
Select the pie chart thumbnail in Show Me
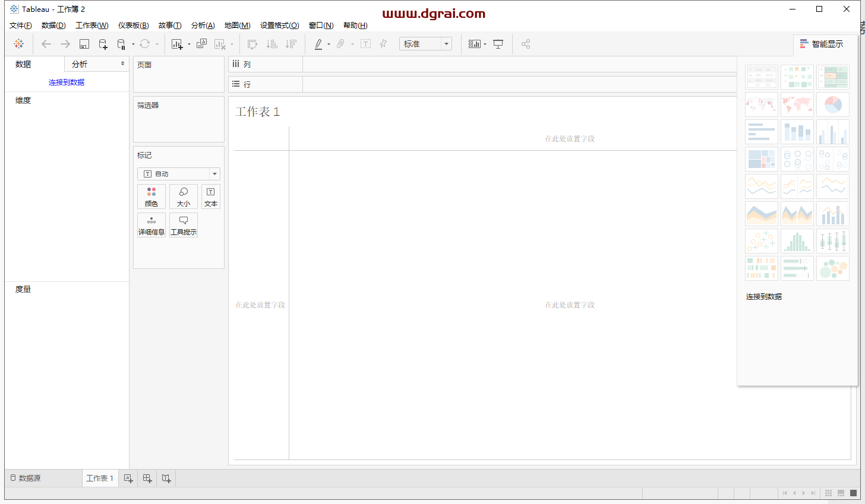833,104
